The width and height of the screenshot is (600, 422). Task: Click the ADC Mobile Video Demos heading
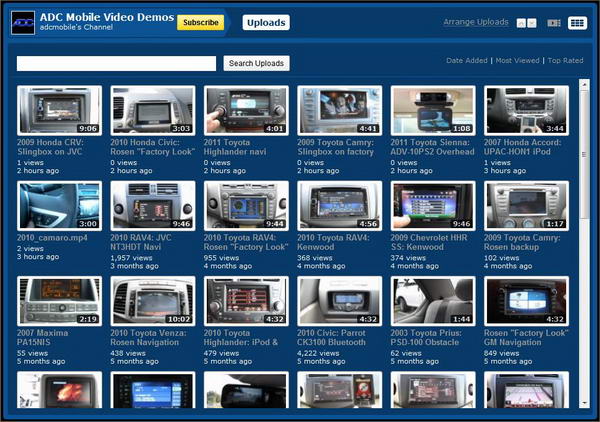[107, 17]
